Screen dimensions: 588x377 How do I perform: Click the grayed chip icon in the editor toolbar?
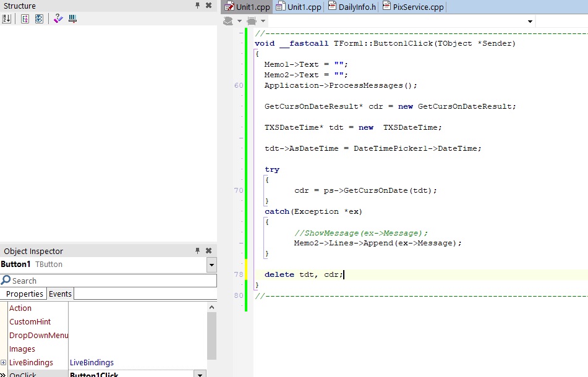click(252, 21)
